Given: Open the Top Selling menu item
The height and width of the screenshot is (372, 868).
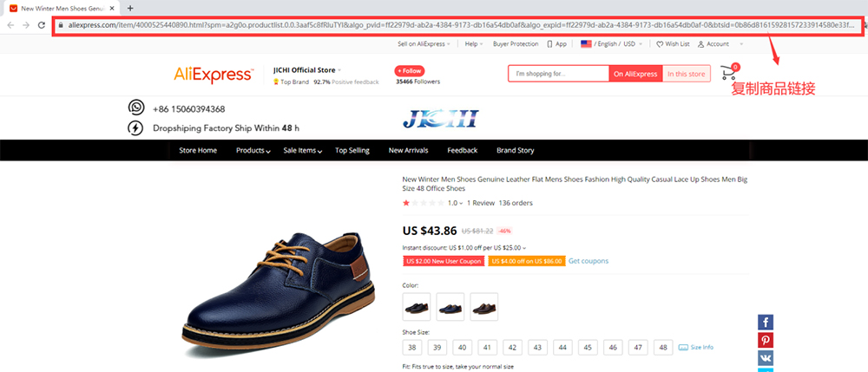Looking at the screenshot, I should pyautogui.click(x=352, y=151).
